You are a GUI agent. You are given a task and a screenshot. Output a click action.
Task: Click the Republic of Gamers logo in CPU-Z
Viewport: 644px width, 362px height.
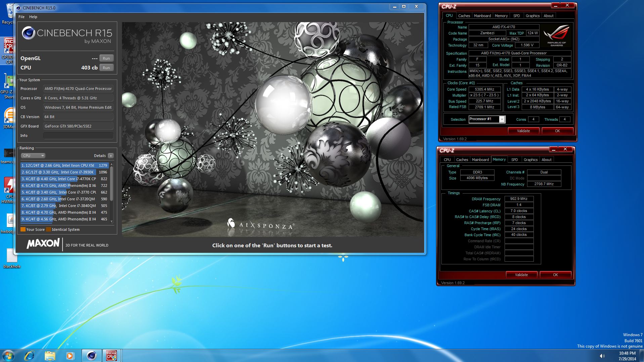557,36
